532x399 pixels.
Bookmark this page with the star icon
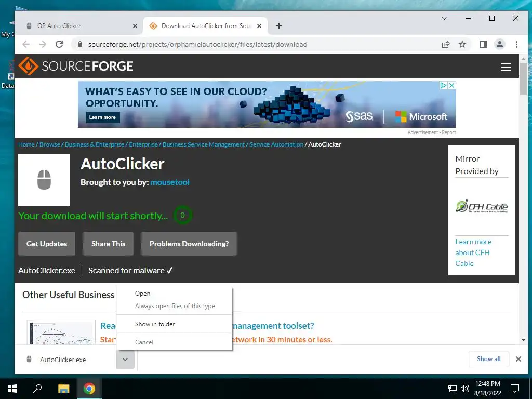pos(462,44)
